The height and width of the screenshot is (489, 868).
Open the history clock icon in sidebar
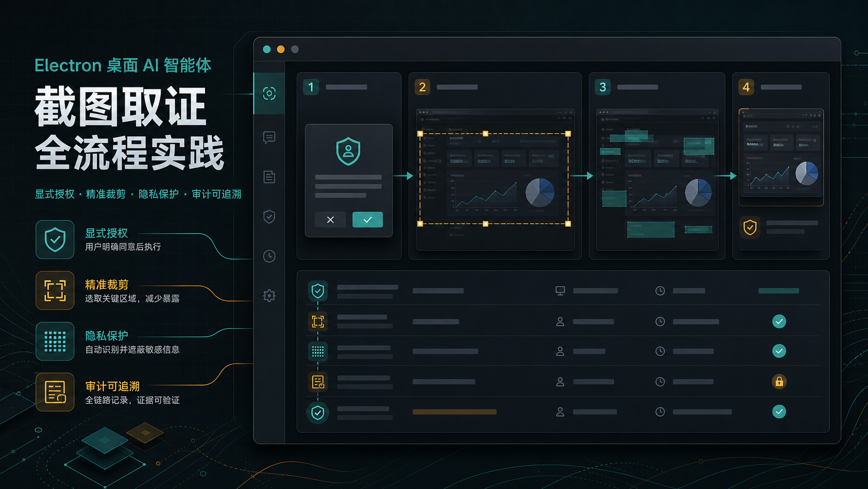tap(269, 256)
